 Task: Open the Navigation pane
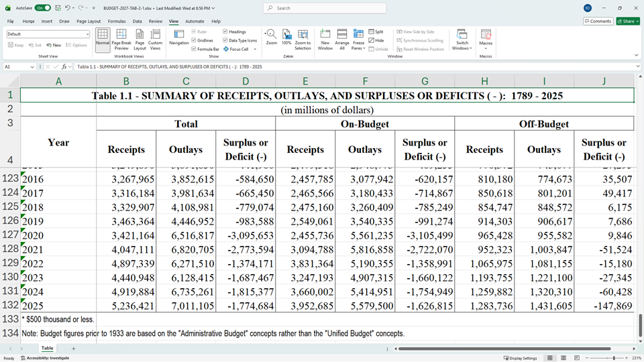click(179, 37)
